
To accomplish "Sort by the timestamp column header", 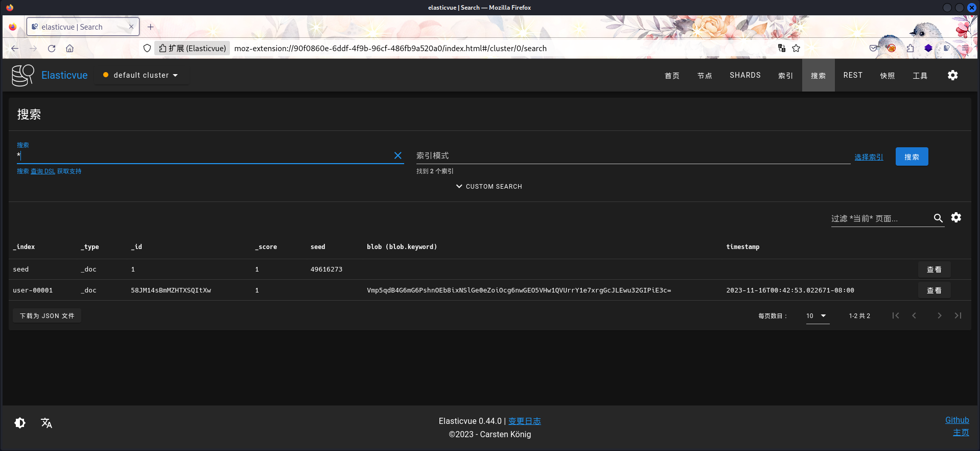I will pyautogui.click(x=743, y=246).
